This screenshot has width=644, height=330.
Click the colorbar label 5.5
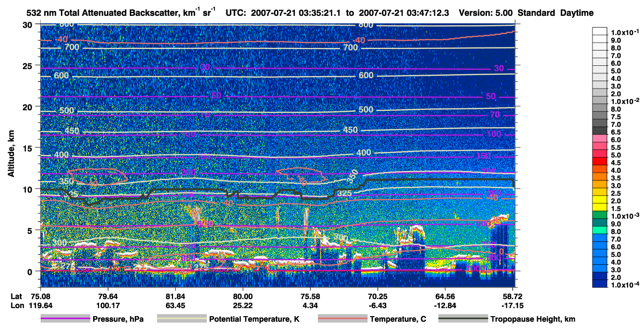616,147
